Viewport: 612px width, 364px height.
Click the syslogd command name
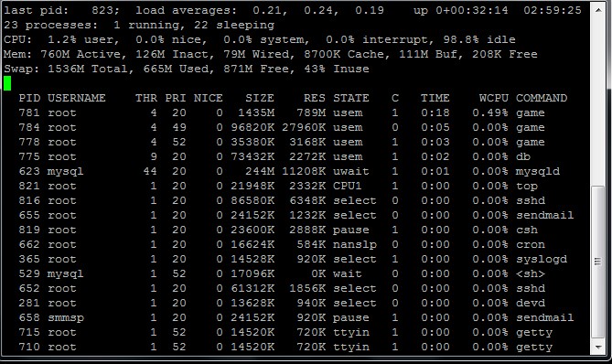pos(542,259)
